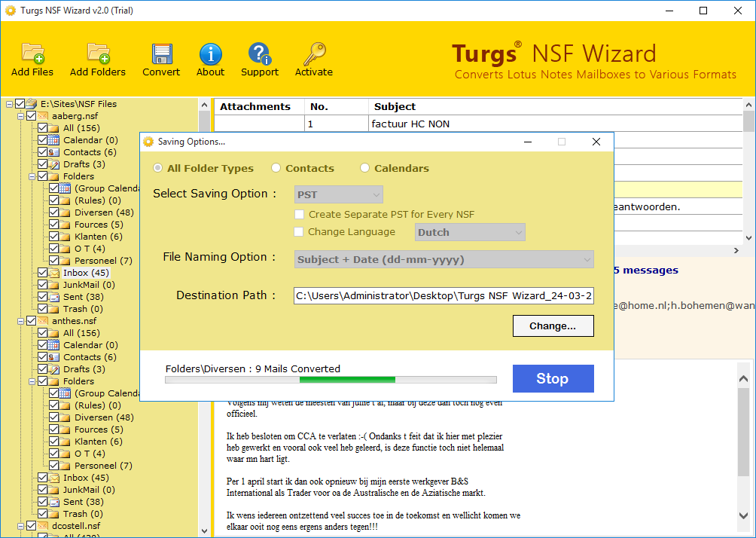Click the Sent folder icon under anthes.nsf
This screenshot has height=538, width=756.
pos(54,502)
